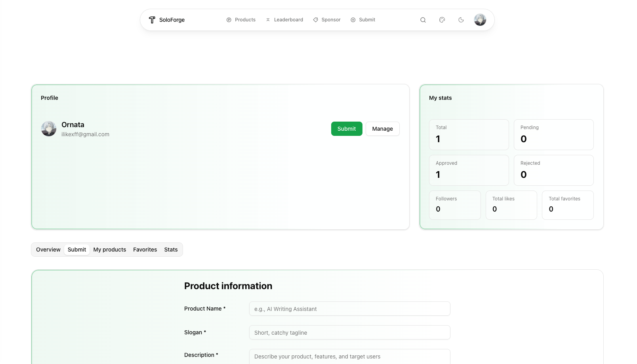This screenshot has height=364, width=637.
Task: Click the Slogan tagline input field
Action: [x=349, y=332]
